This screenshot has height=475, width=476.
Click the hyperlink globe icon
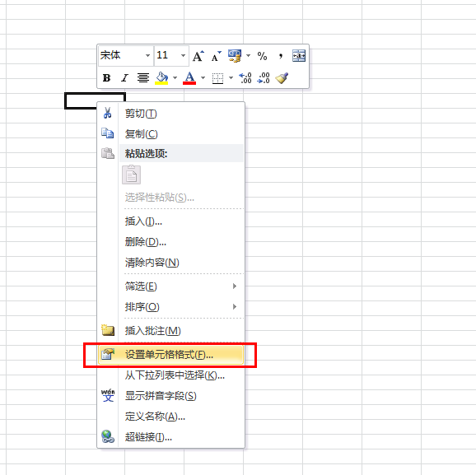[108, 437]
